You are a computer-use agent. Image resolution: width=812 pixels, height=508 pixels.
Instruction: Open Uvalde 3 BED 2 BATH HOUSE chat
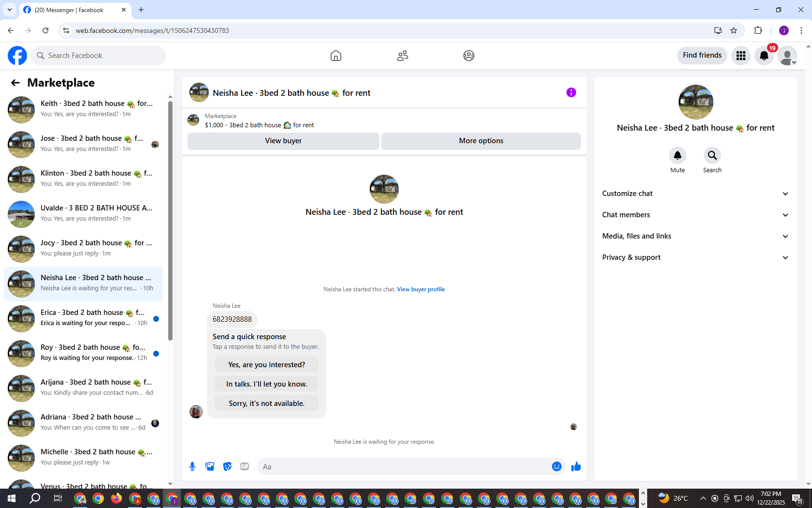83,214
